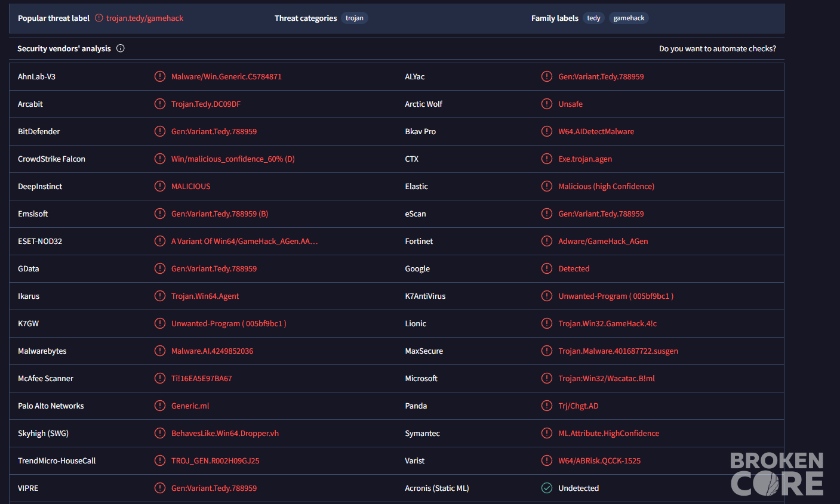This screenshot has height=504, width=840.
Task: Click the warning icon beside Arctic Wolf's Unsafe result
Action: (547, 104)
